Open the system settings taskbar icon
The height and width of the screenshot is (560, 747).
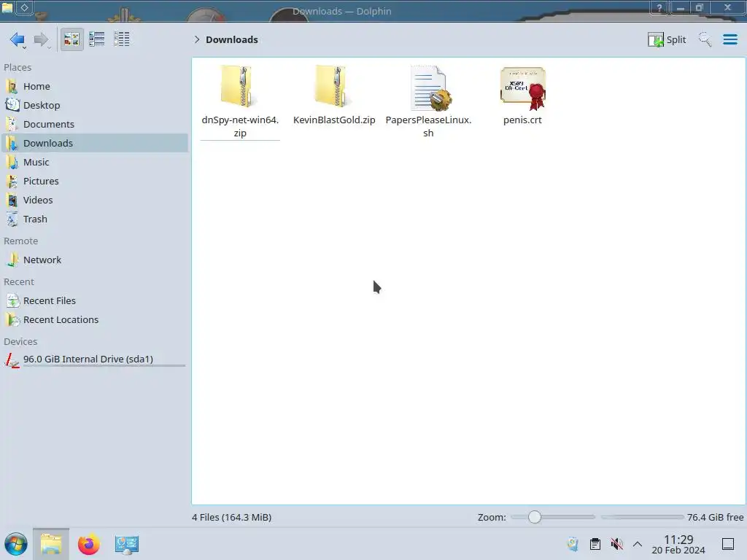pos(126,544)
